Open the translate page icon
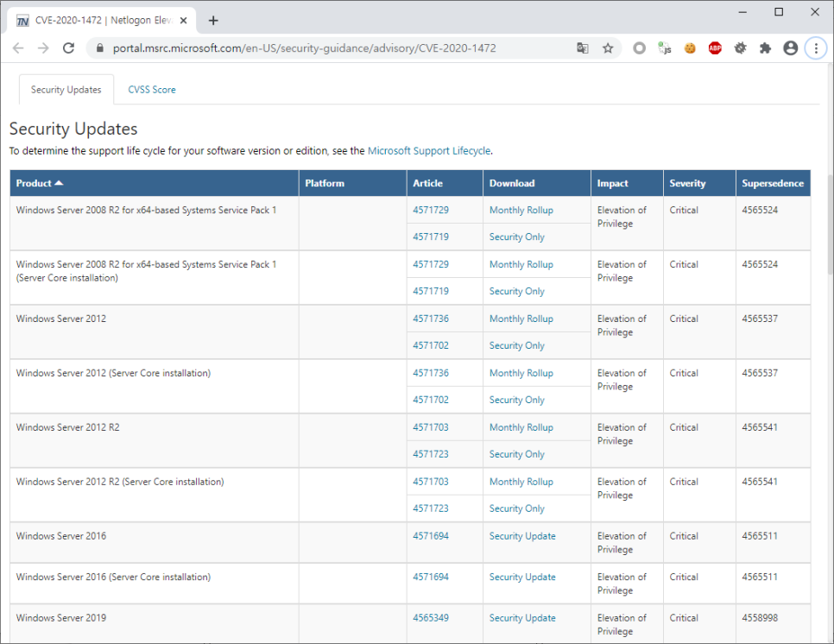 [583, 48]
